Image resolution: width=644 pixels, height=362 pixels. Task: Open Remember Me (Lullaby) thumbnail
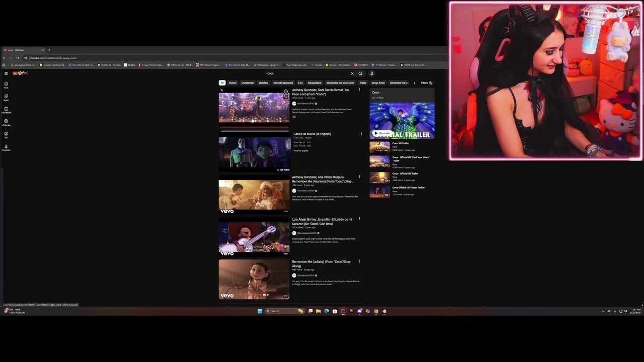coord(254,279)
